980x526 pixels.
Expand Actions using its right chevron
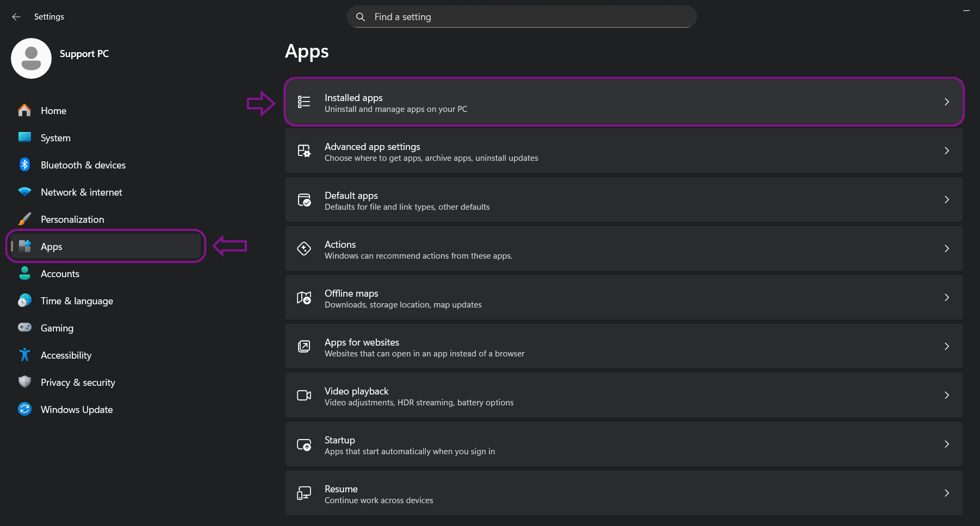click(x=946, y=248)
